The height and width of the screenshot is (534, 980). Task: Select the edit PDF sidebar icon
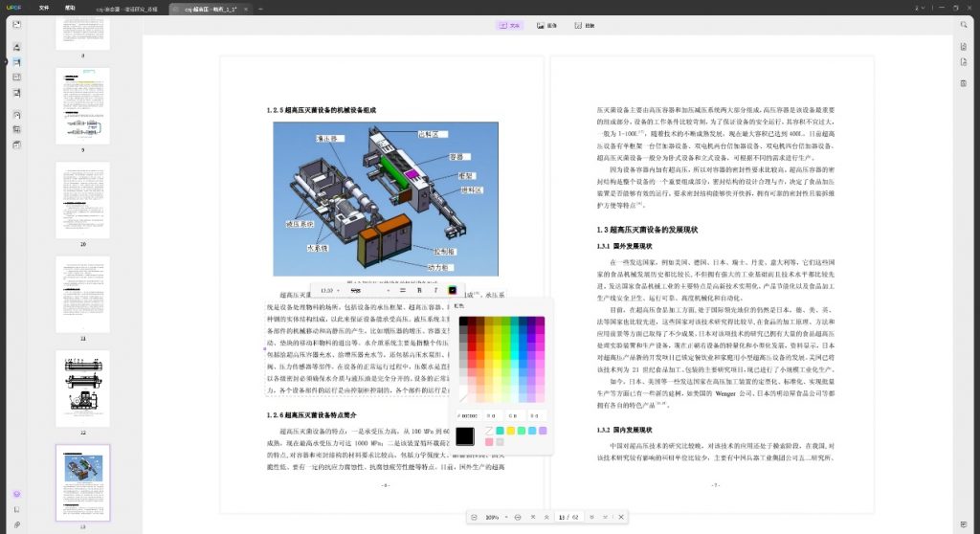click(17, 62)
